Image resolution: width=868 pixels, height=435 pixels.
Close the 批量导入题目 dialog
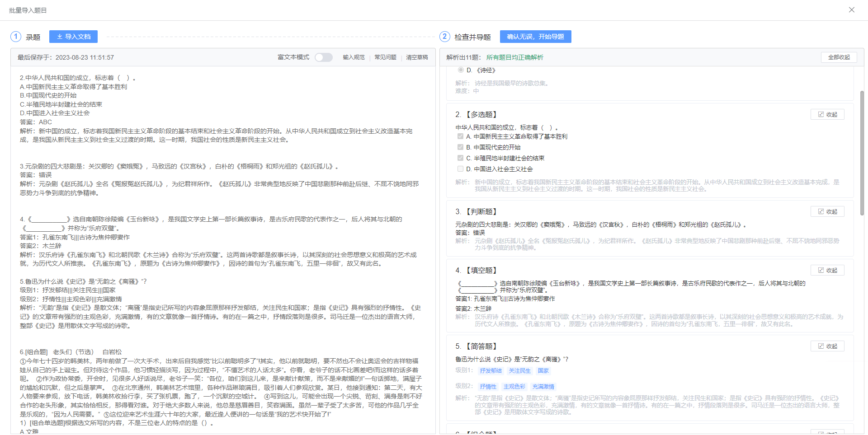point(852,10)
